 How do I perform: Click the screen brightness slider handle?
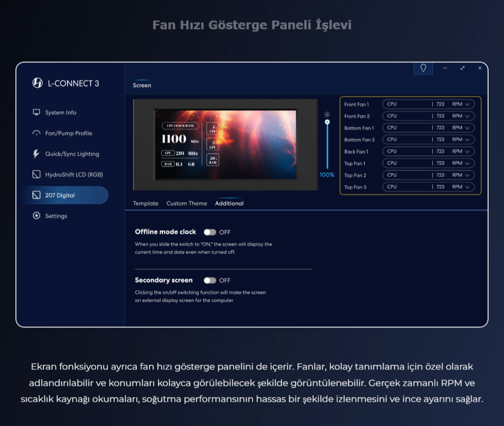tap(327, 122)
